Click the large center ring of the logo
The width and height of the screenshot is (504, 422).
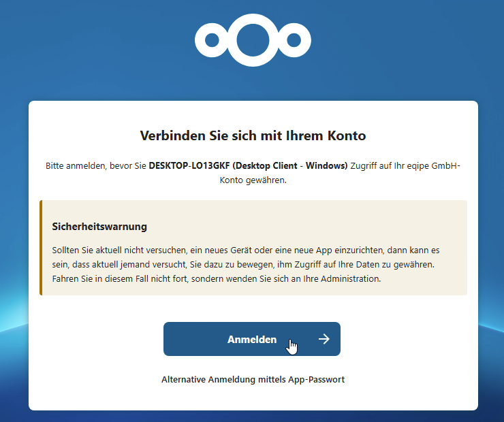point(253,40)
